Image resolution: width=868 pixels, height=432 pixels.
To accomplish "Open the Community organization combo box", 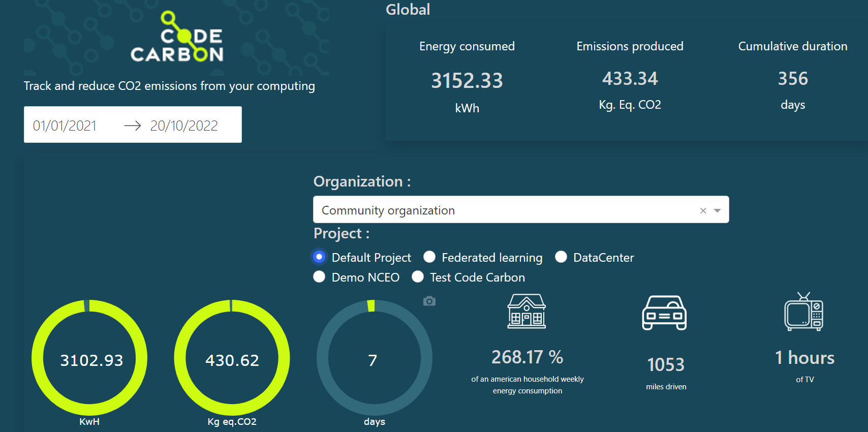I will 503,210.
